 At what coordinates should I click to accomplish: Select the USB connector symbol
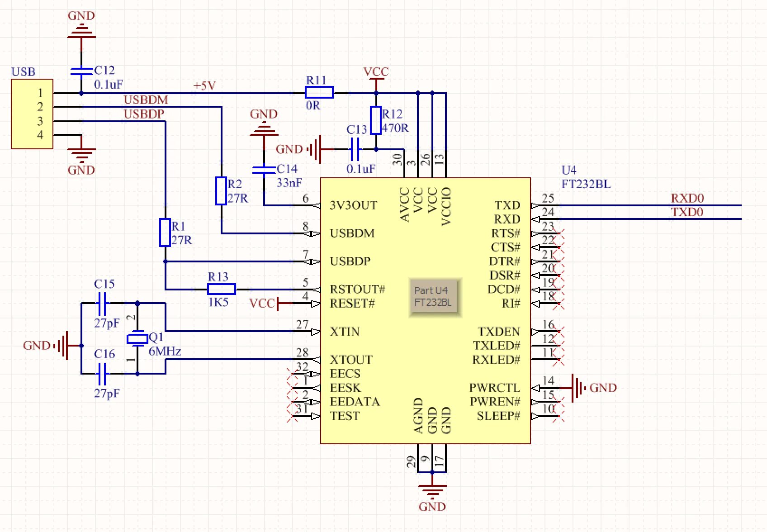click(x=32, y=114)
